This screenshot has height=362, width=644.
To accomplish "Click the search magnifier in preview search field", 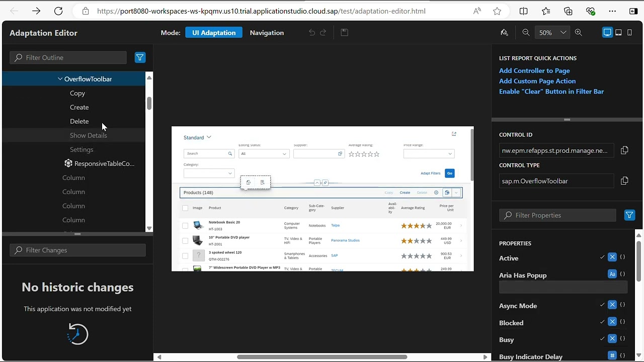I will (x=230, y=154).
